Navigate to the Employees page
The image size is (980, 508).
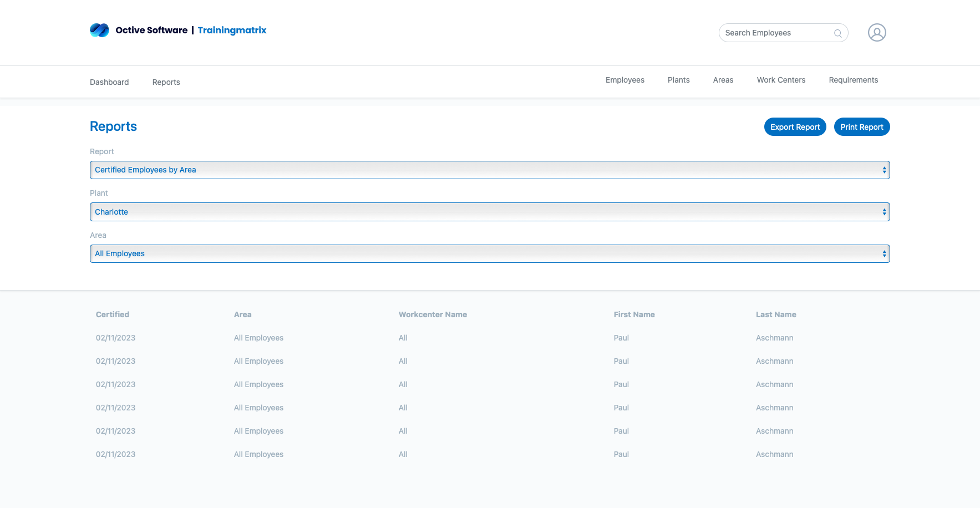(x=624, y=80)
